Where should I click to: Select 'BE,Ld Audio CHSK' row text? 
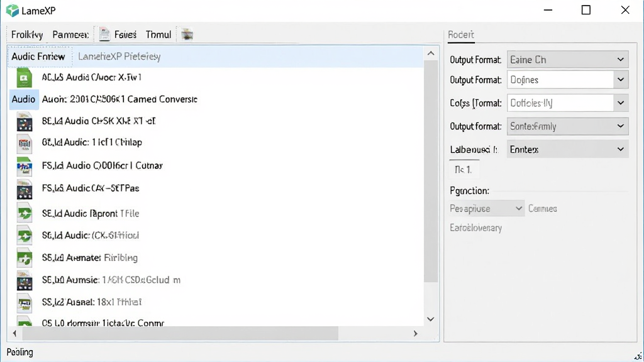click(x=99, y=121)
